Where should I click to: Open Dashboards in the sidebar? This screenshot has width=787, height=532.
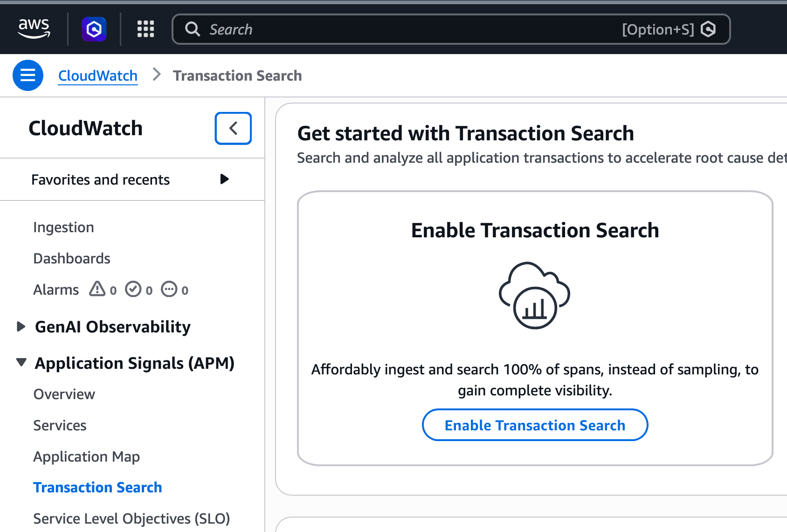coord(72,258)
